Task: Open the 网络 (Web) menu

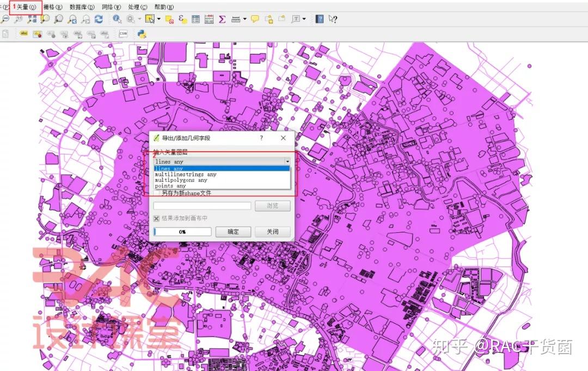Action: click(112, 7)
